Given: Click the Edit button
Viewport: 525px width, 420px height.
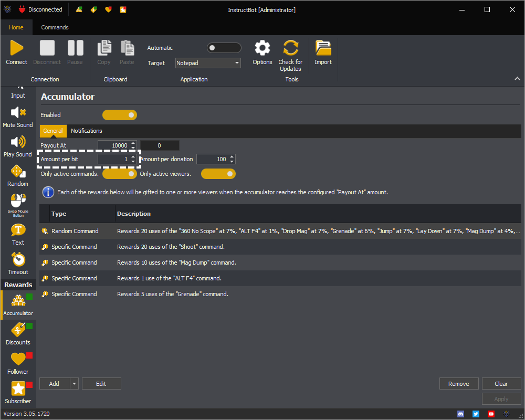Looking at the screenshot, I should point(101,384).
